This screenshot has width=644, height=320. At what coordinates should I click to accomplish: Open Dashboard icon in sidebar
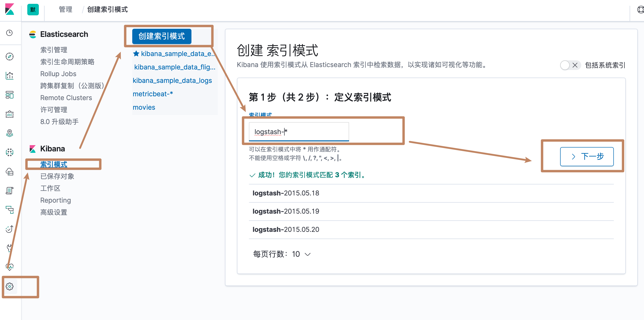[x=10, y=95]
